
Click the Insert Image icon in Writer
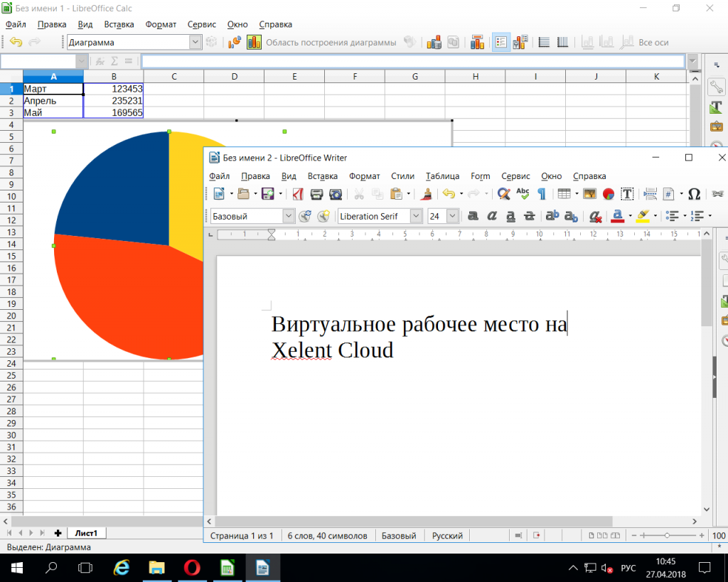click(589, 194)
